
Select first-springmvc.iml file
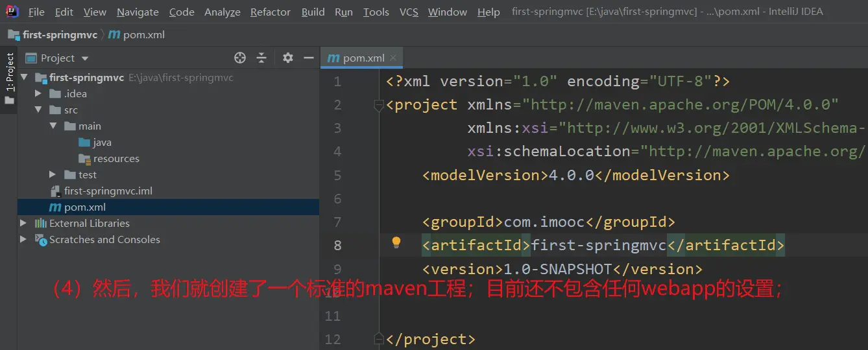click(x=108, y=191)
